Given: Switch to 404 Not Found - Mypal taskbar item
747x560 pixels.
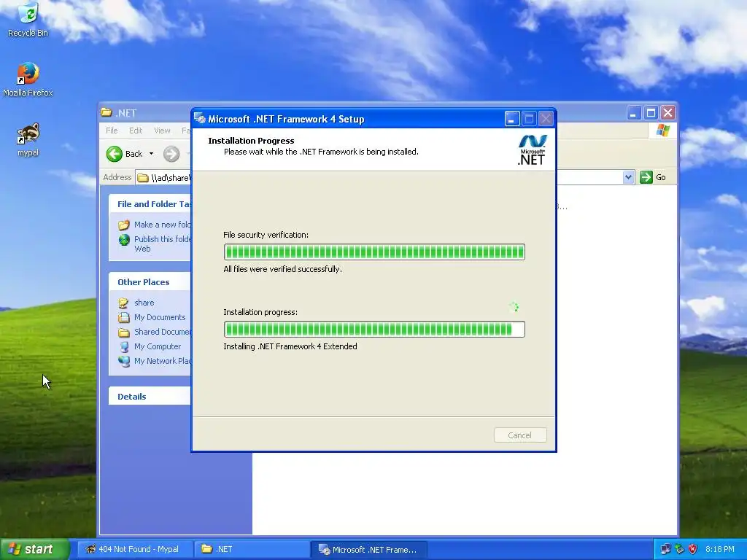Looking at the screenshot, I should (x=135, y=549).
